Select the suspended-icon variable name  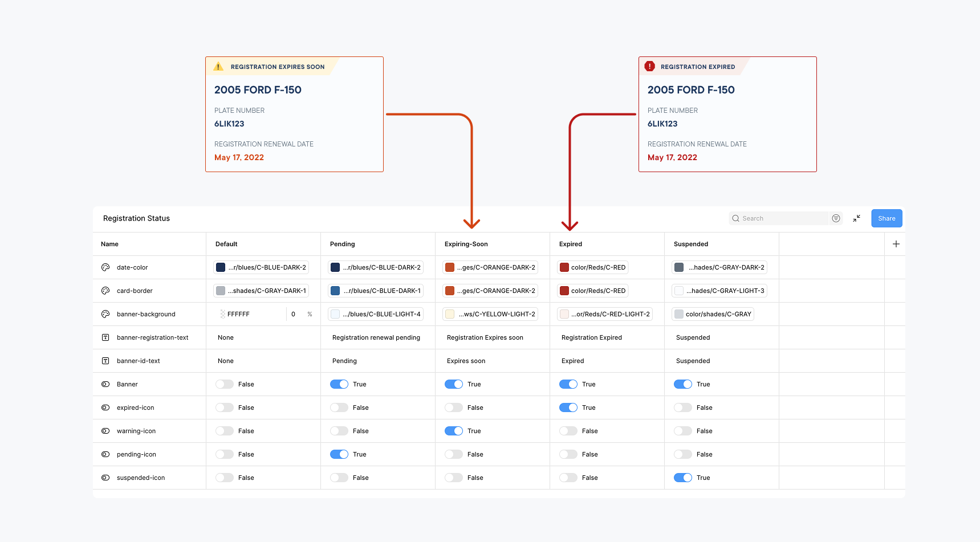pos(141,478)
